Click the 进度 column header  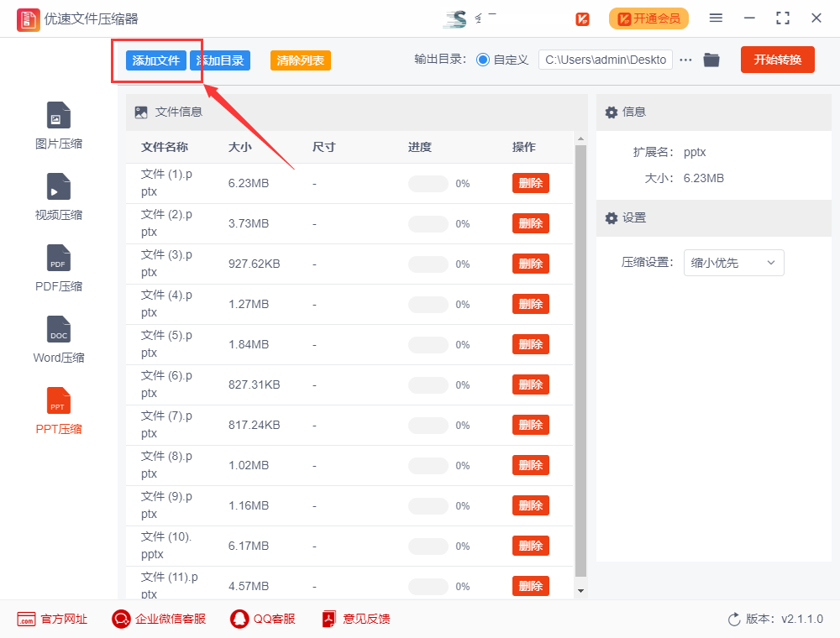419,147
